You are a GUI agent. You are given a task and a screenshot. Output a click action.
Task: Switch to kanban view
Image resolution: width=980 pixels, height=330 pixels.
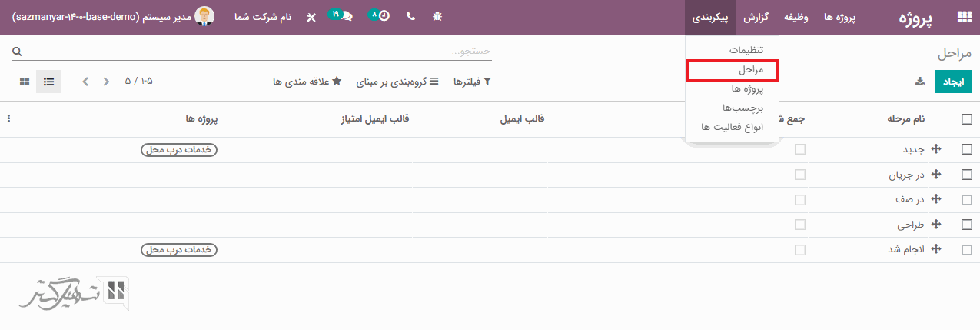click(25, 82)
